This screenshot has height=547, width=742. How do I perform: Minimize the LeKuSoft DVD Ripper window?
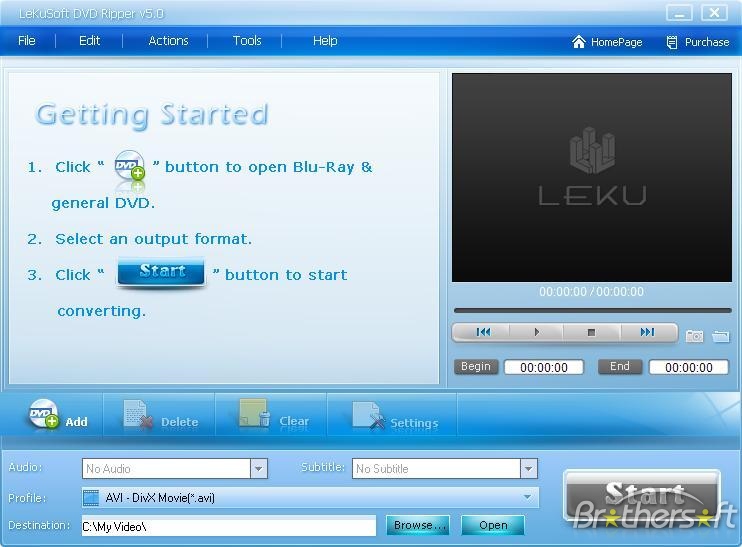coord(679,13)
